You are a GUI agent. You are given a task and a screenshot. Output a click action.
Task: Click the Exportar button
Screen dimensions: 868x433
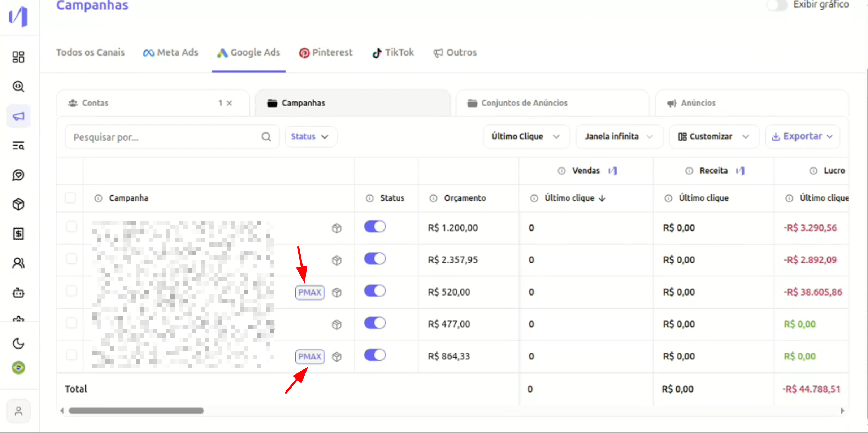tap(802, 137)
